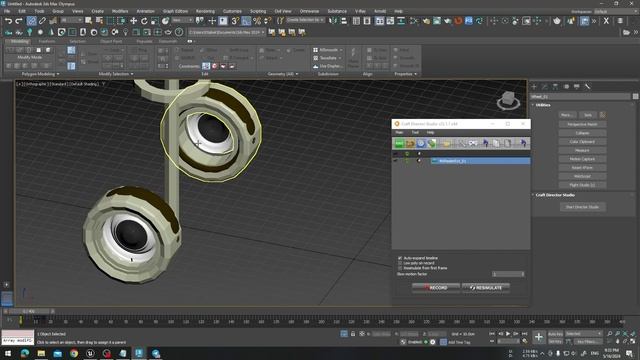Select the Face constraint icon

223,66
